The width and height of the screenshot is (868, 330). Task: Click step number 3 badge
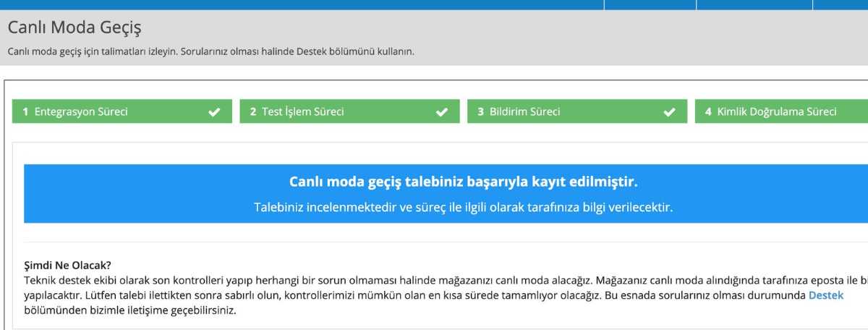tap(481, 112)
